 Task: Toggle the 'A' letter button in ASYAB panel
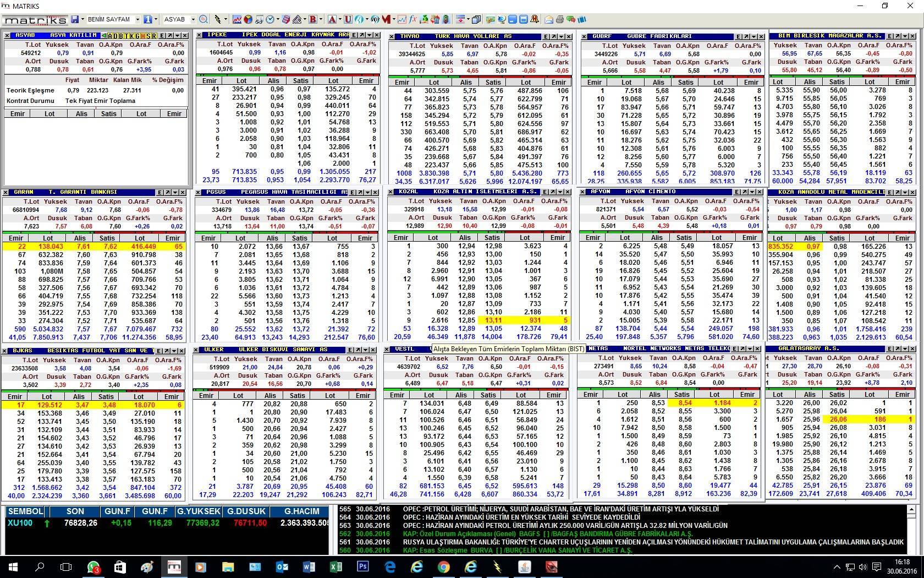[x=111, y=36]
